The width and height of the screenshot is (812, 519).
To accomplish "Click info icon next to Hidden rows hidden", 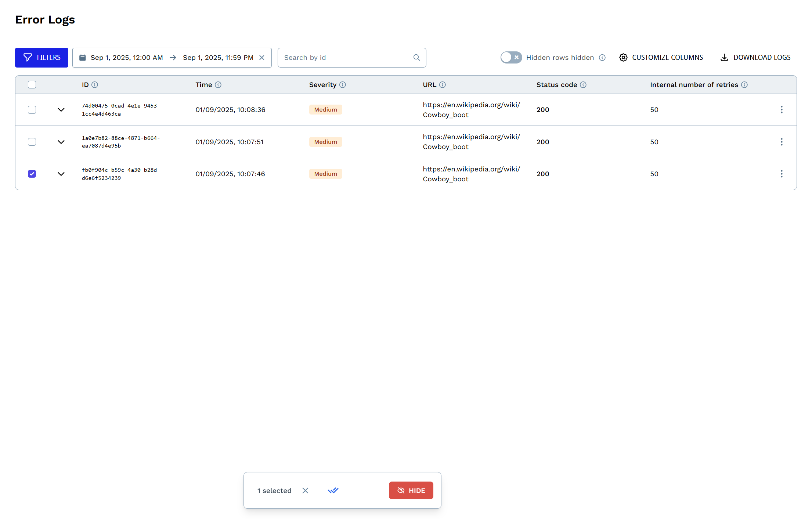I will (x=602, y=58).
